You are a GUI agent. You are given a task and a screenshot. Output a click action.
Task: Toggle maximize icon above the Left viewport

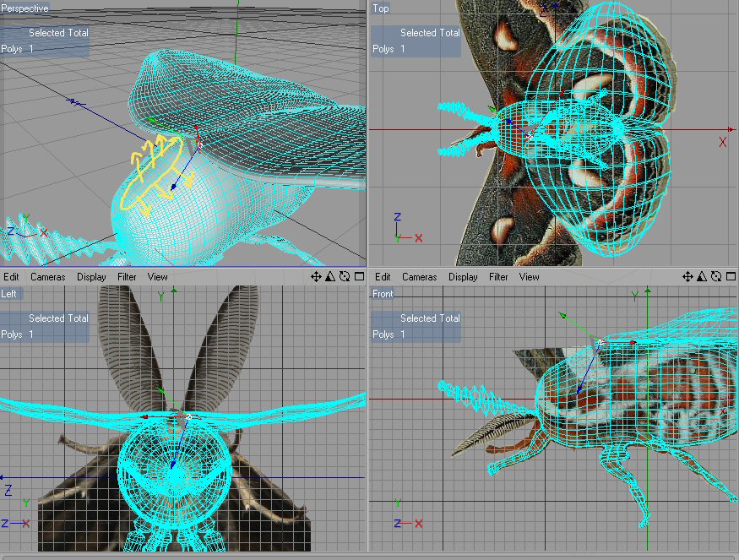358,276
